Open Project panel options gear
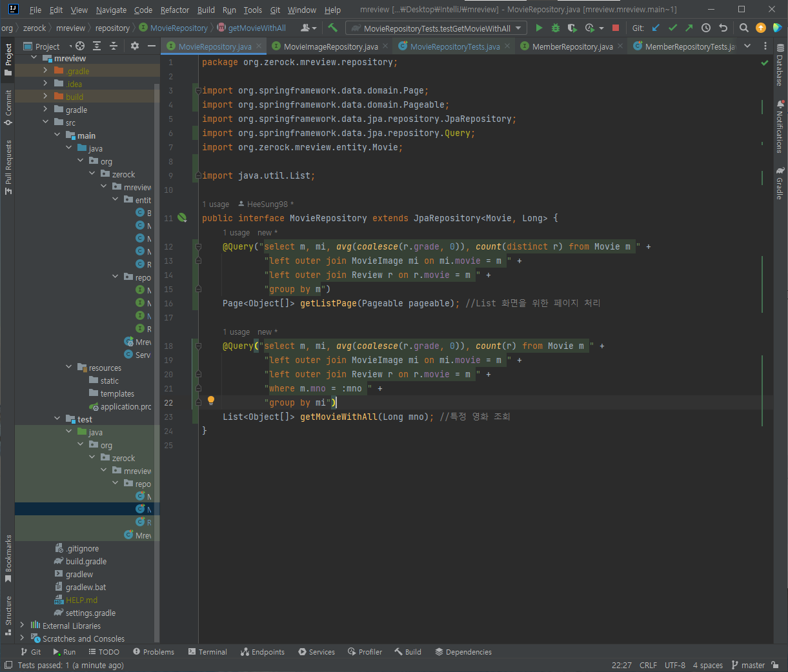 tap(135, 46)
